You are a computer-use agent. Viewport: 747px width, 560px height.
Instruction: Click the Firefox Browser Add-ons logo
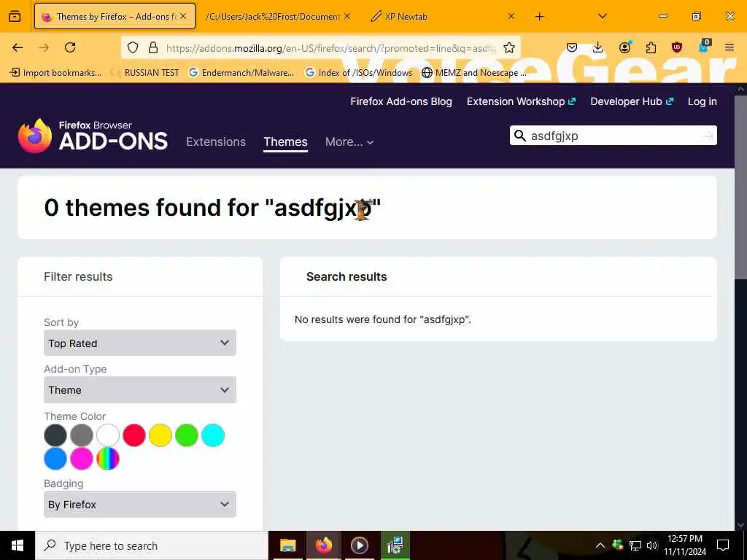tap(93, 136)
